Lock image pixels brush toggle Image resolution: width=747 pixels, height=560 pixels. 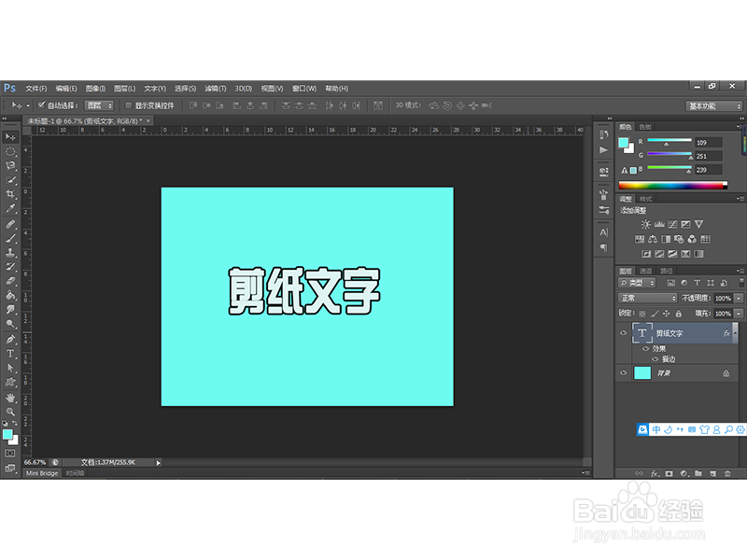tap(655, 314)
